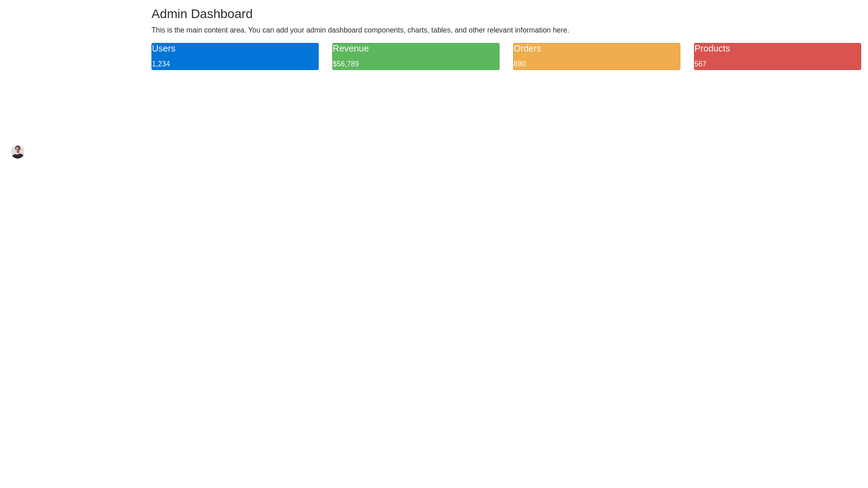Viewport: 868px width, 488px height.
Task: Click the 'Users' card title
Action: [164, 48]
